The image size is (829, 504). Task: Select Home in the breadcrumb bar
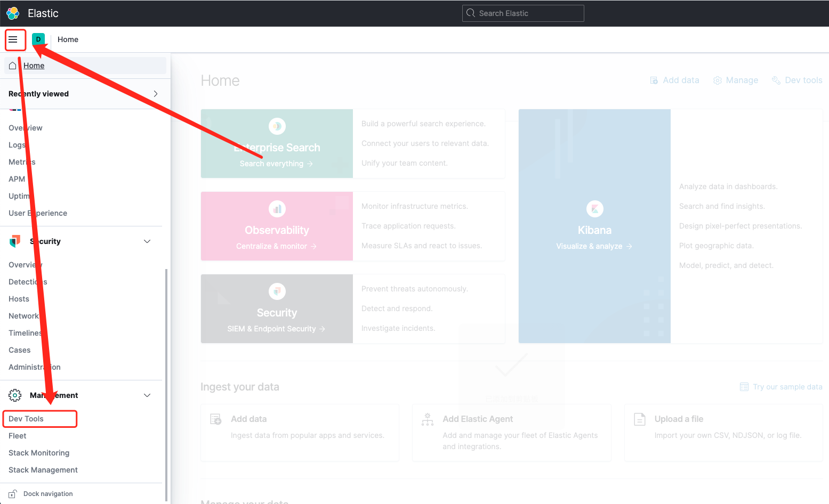coord(68,39)
